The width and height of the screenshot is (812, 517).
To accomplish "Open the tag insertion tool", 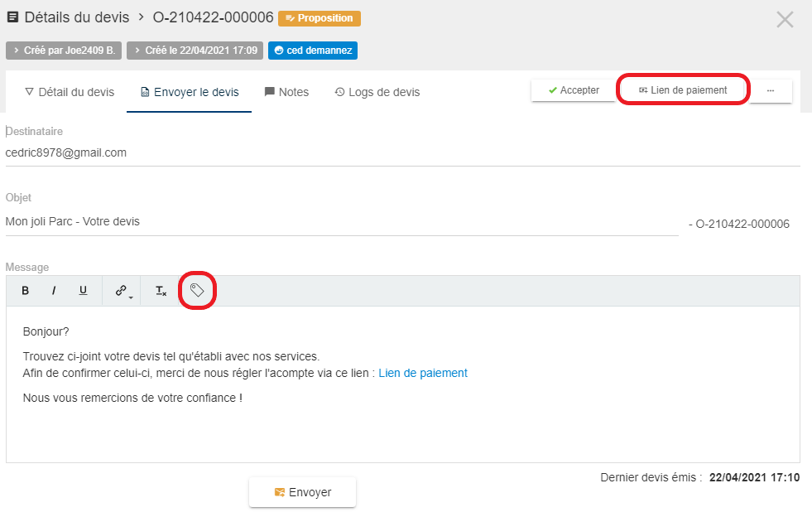I will point(197,290).
